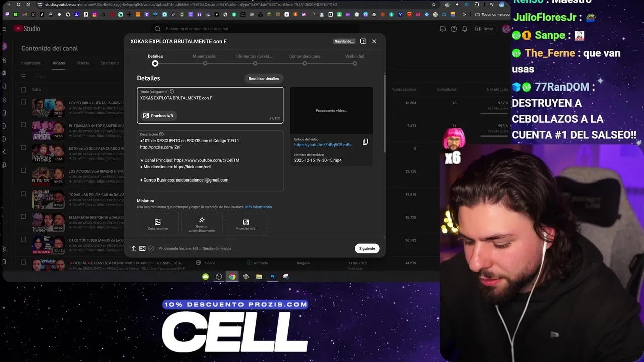The image size is (644, 362).
Task: Click the dialog vertical scrollbar
Action: [384, 113]
